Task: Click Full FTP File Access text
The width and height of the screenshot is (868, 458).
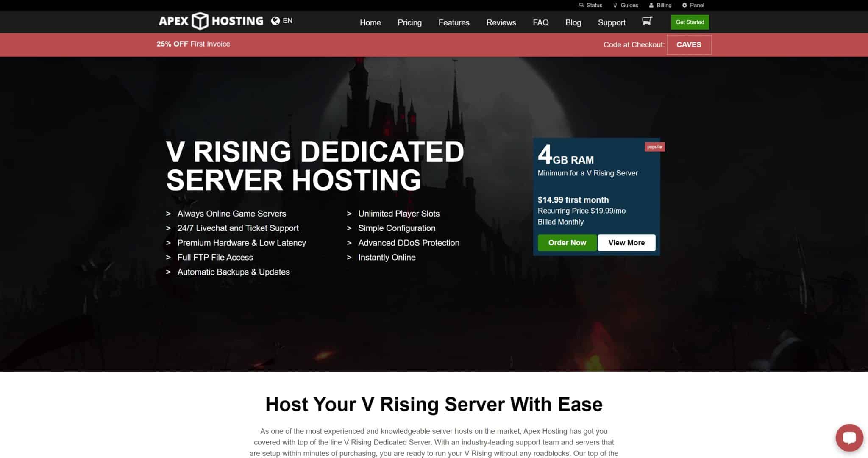Action: [215, 258]
